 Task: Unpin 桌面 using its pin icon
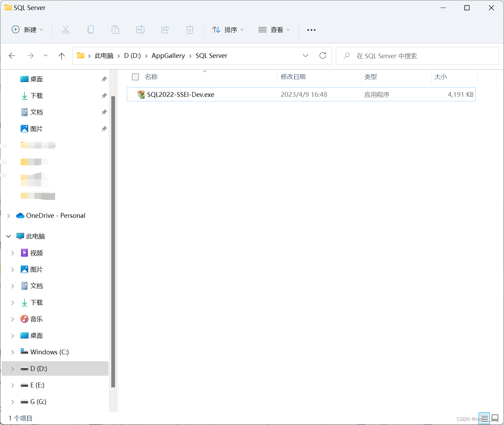pos(104,79)
